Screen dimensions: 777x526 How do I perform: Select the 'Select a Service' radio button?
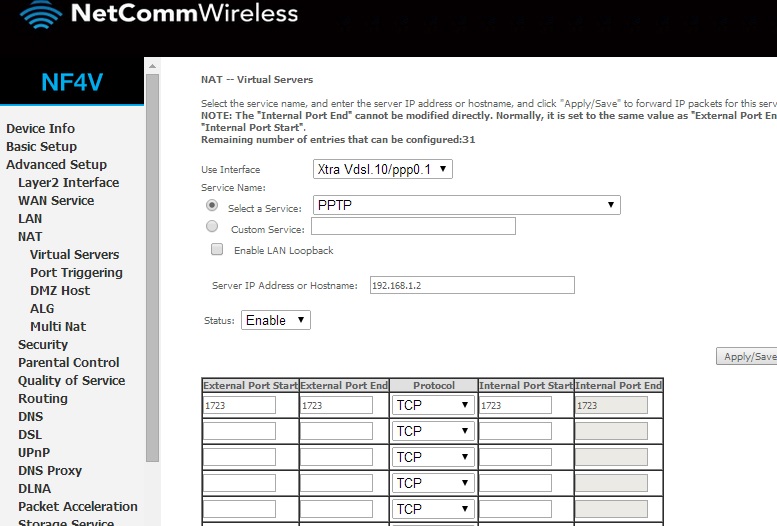point(212,205)
